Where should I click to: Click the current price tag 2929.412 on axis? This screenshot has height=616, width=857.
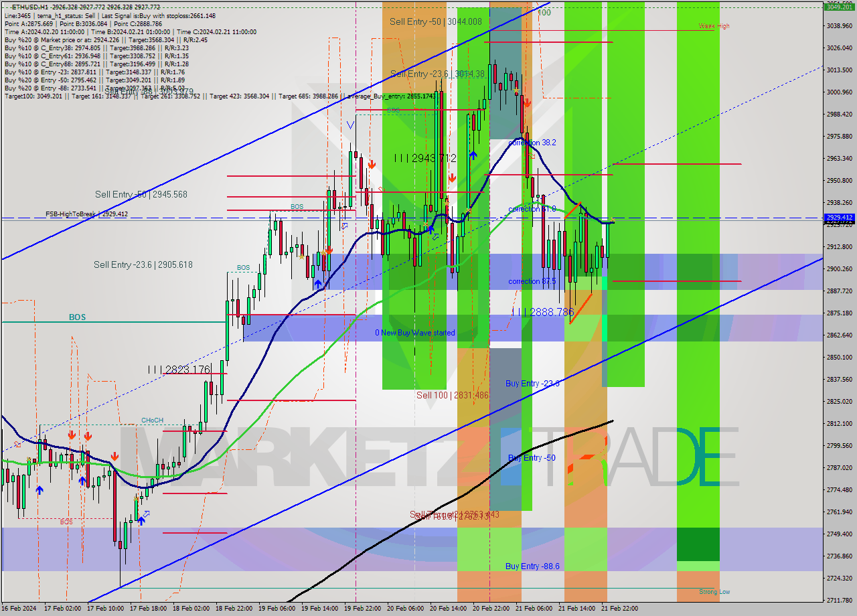(839, 218)
